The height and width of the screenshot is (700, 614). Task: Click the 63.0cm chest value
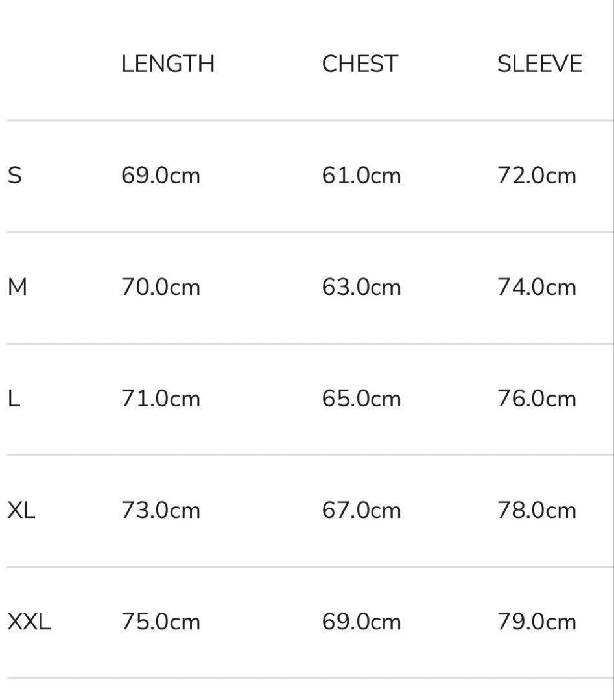pos(361,287)
